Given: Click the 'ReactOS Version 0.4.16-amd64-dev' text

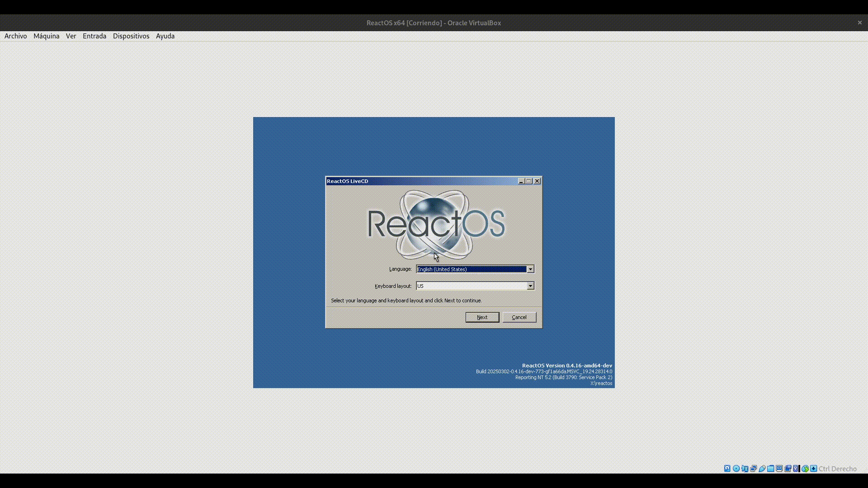Looking at the screenshot, I should tap(567, 366).
